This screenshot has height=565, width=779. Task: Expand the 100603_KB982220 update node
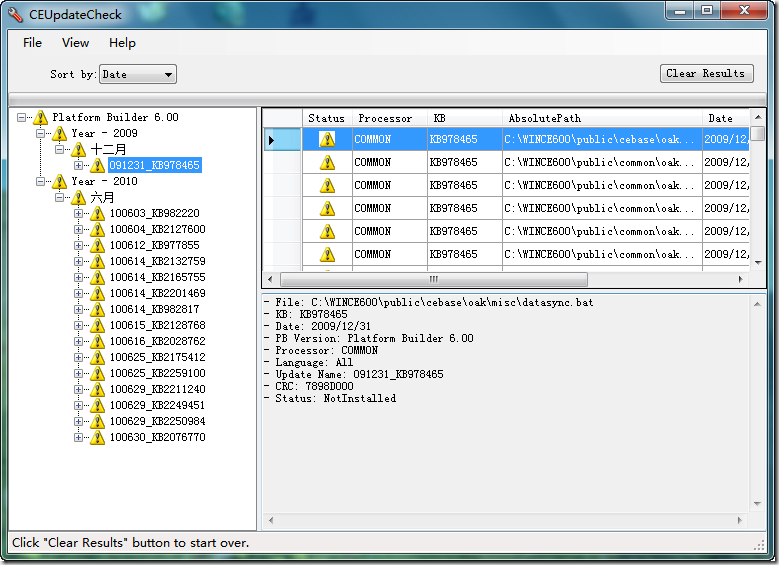point(78,214)
